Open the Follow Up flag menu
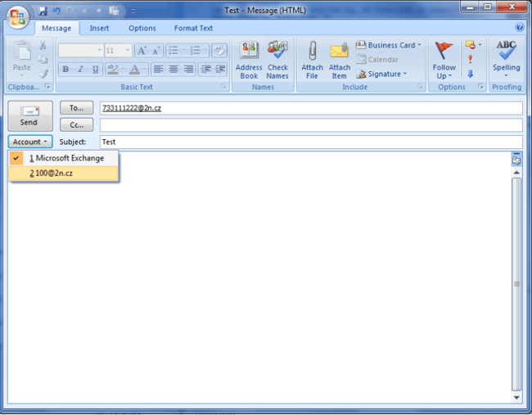This screenshot has height=415, width=532. click(444, 60)
